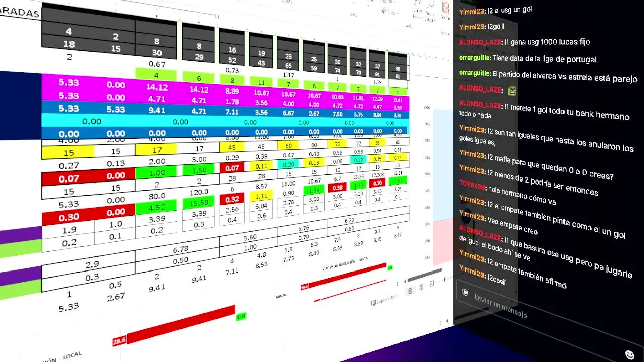Screen dimensions: 644x362
Task: Select the dark header cell with 29
Action: 199,57
